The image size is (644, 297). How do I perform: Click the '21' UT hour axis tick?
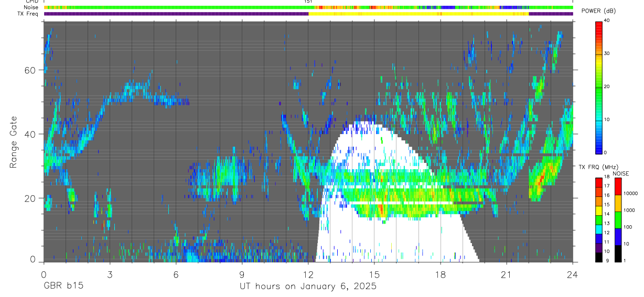point(506,274)
